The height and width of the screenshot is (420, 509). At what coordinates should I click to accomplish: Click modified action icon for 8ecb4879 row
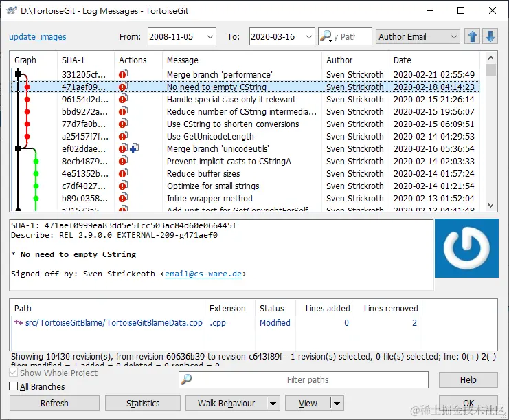click(x=123, y=161)
